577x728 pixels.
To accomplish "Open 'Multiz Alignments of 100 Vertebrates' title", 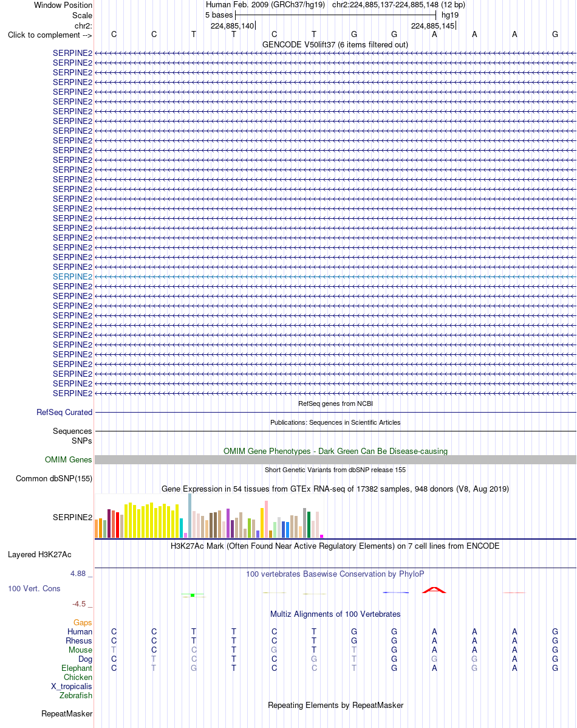I will tap(335, 614).
